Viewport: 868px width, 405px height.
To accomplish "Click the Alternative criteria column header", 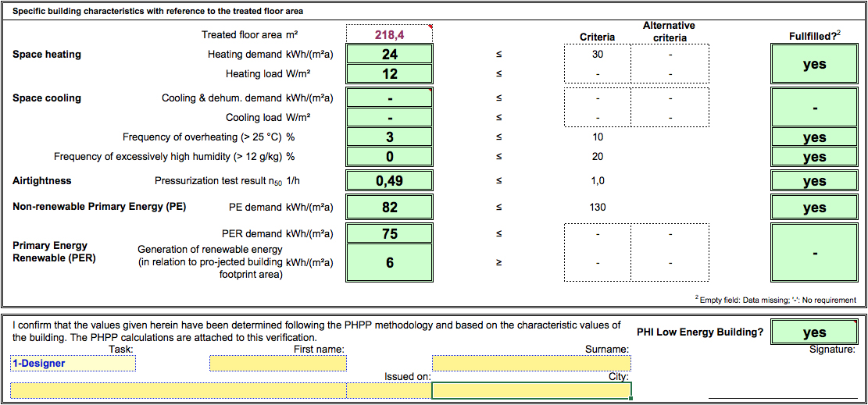I will pos(669,32).
